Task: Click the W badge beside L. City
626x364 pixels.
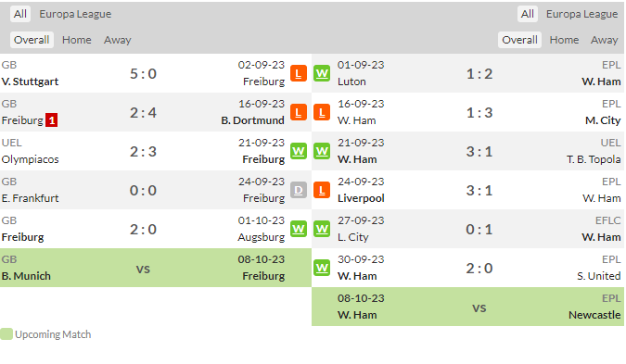Action: (322, 229)
